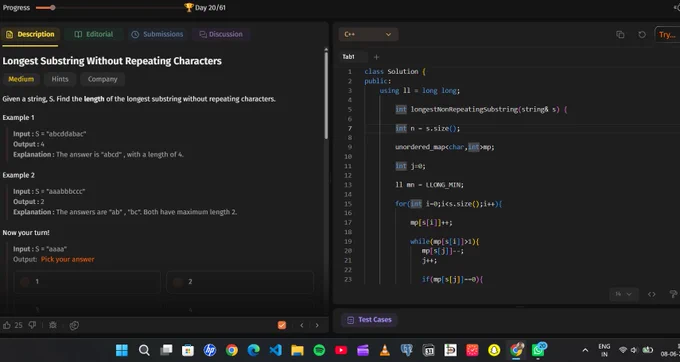680x362 pixels.
Task: Toggle the orange completed checkbox
Action: (282, 325)
